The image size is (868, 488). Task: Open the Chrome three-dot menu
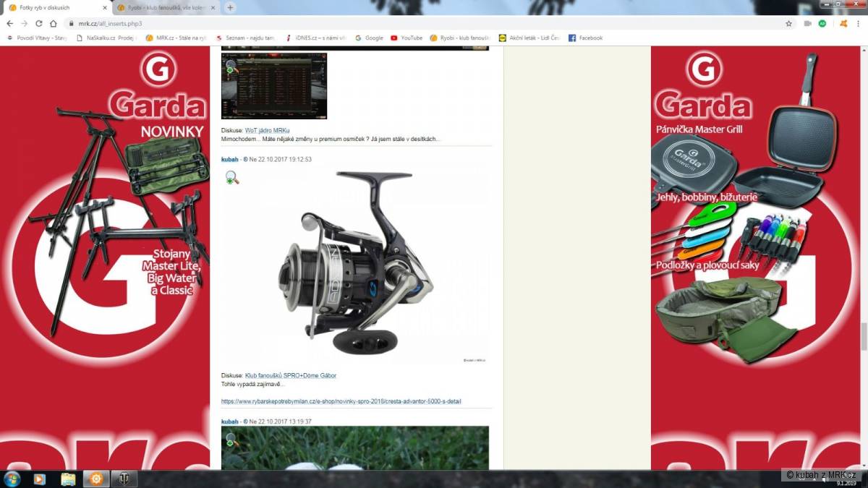[859, 23]
